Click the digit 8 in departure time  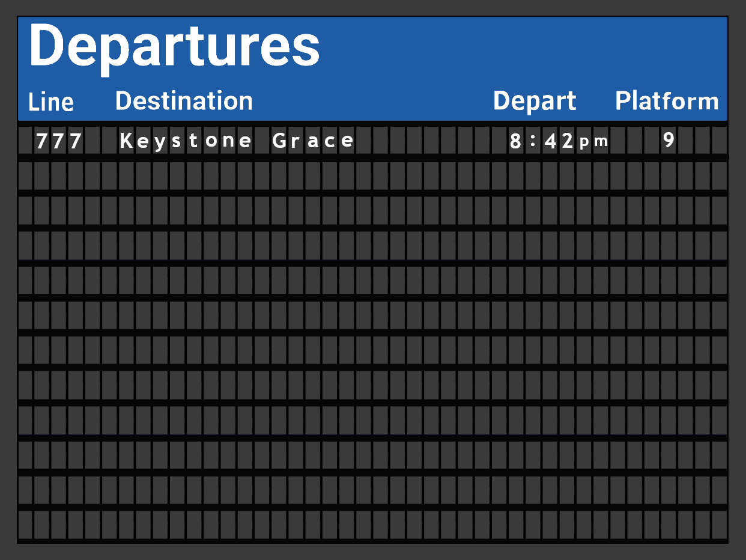coord(515,142)
